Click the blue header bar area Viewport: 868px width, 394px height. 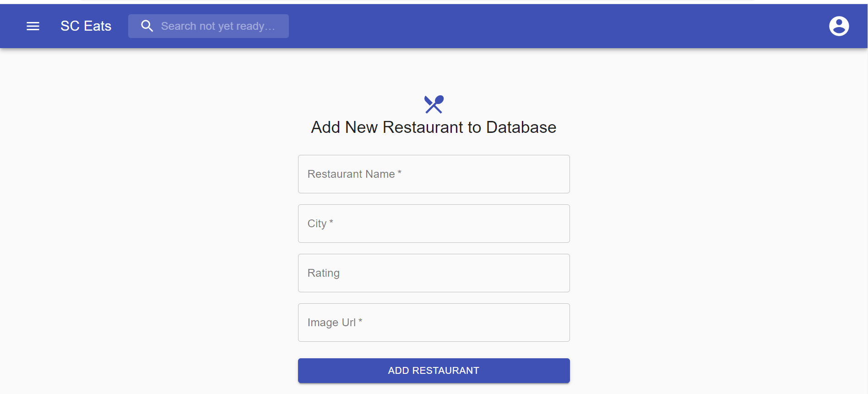(458, 26)
